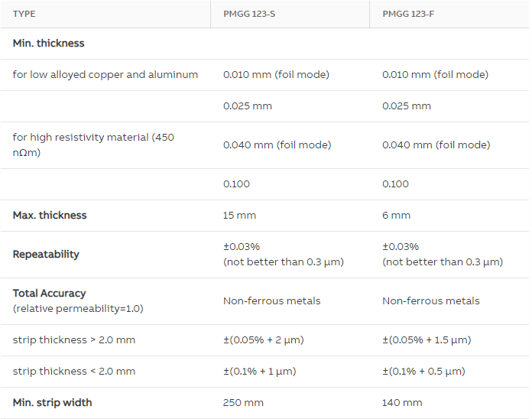Select Non-ferrous metals under PMGG 123-S
Viewport: 532px width, 419px height.
tap(272, 301)
